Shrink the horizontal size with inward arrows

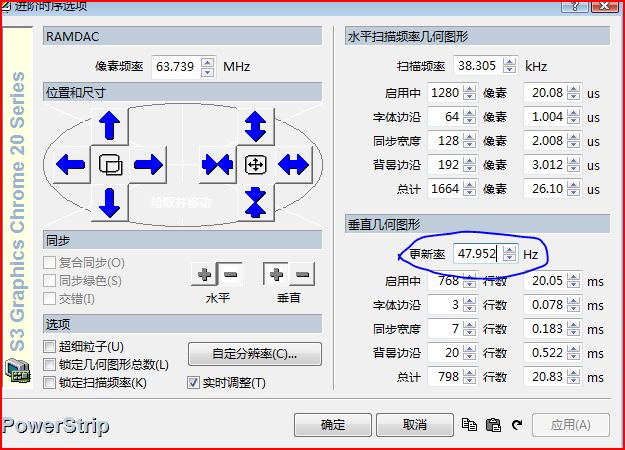coord(217,164)
